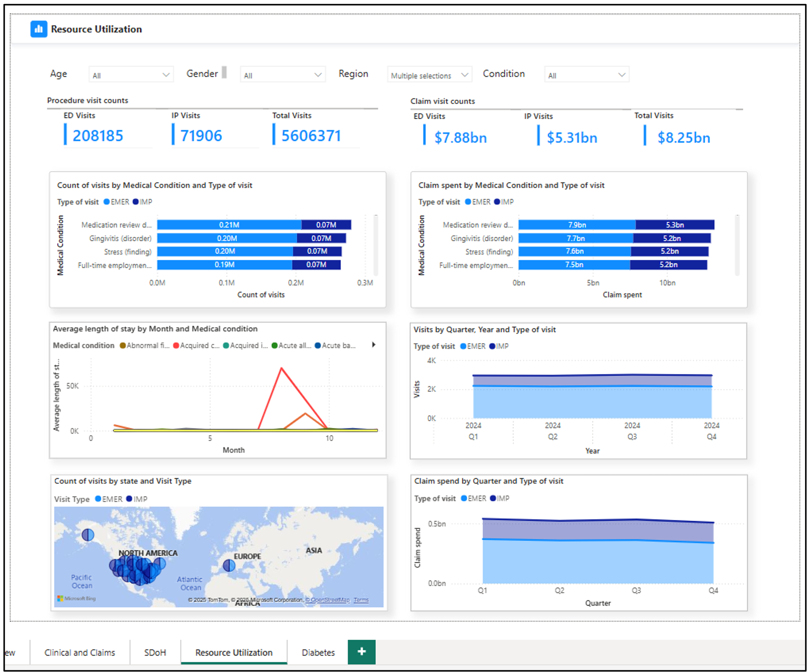Click procedure IP Visits value 71906
The height and width of the screenshot is (672, 809).
point(201,136)
